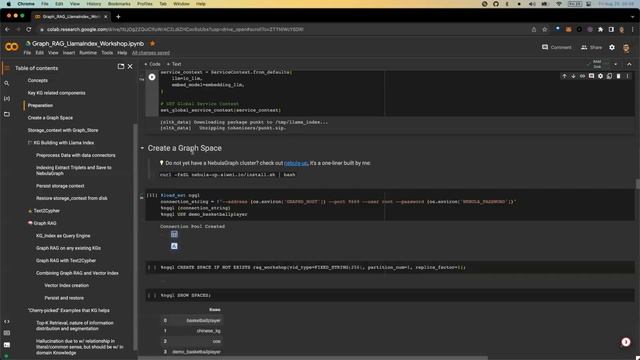This screenshot has width=640, height=360.
Task: Click the All changes saved link
Action: [x=151, y=53]
